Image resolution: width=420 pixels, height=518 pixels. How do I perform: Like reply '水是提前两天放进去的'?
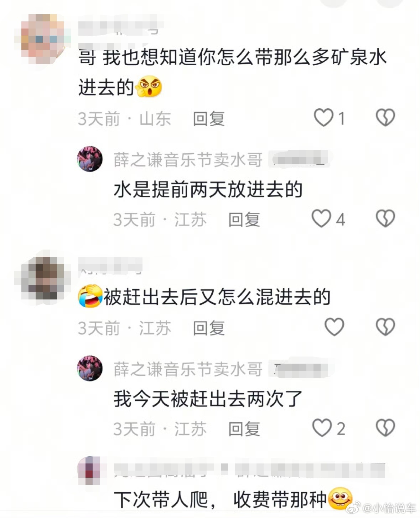321,219
